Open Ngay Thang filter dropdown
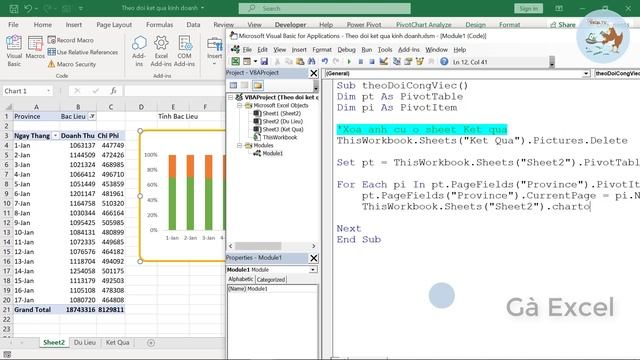Image resolution: width=640 pixels, height=360 pixels. (55, 136)
